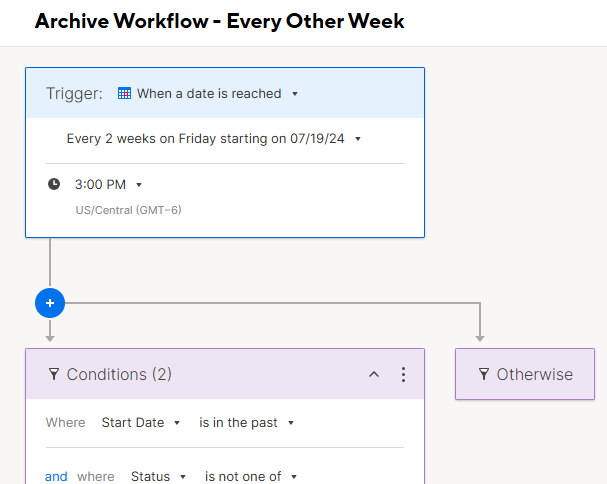
Task: Open the trigger type dropdown arrow
Action: point(295,94)
